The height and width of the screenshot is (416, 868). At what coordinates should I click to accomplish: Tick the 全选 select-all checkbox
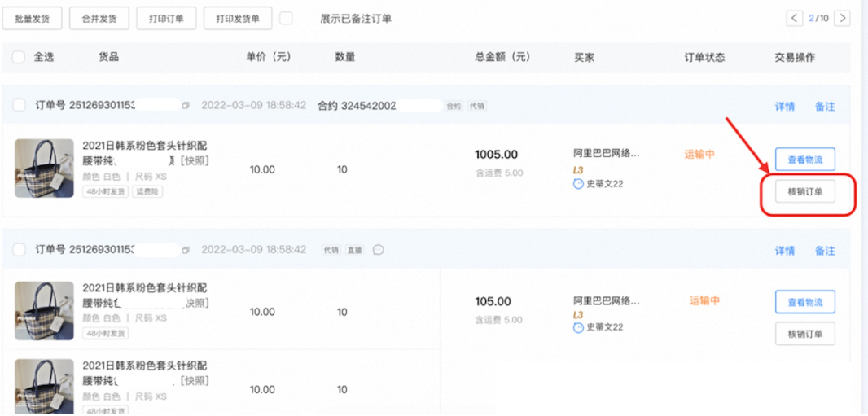19,58
